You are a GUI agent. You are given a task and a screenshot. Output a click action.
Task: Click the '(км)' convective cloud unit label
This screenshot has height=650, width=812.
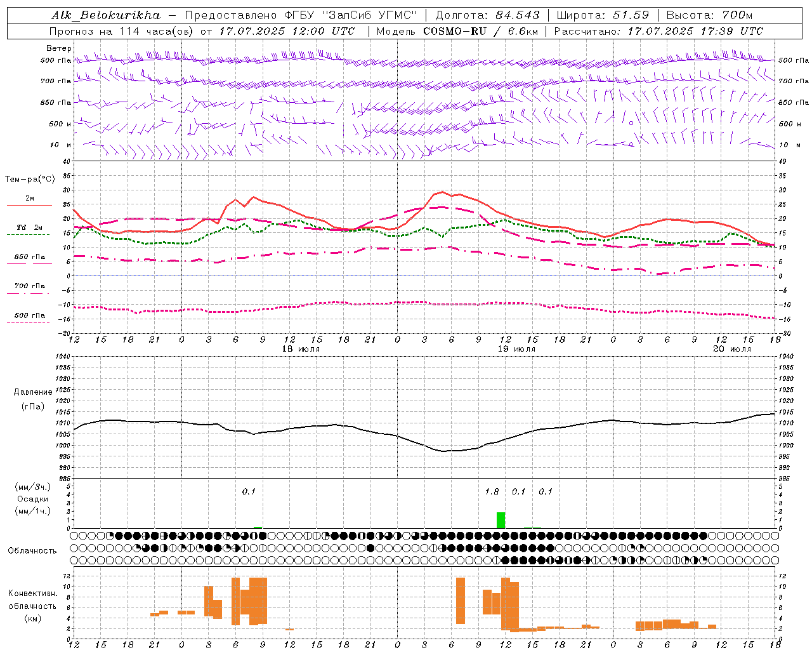coord(33,618)
